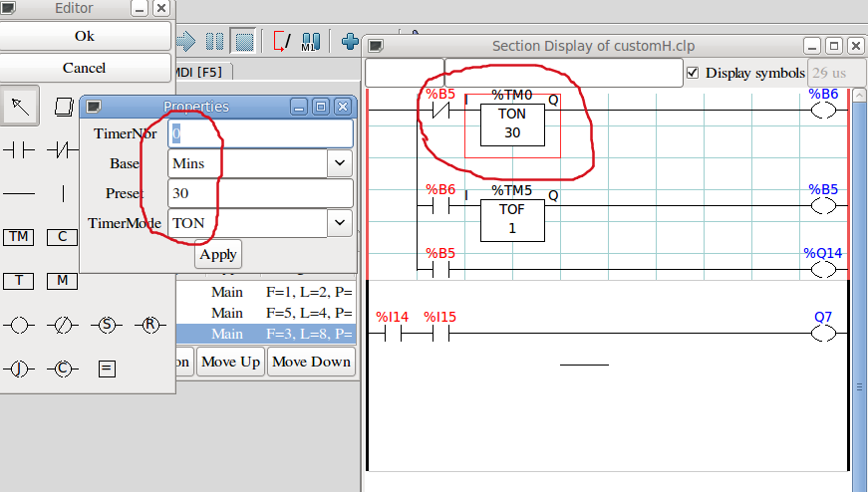Pick the normally closed contact element
The width and height of the screenshot is (868, 492).
(x=63, y=150)
